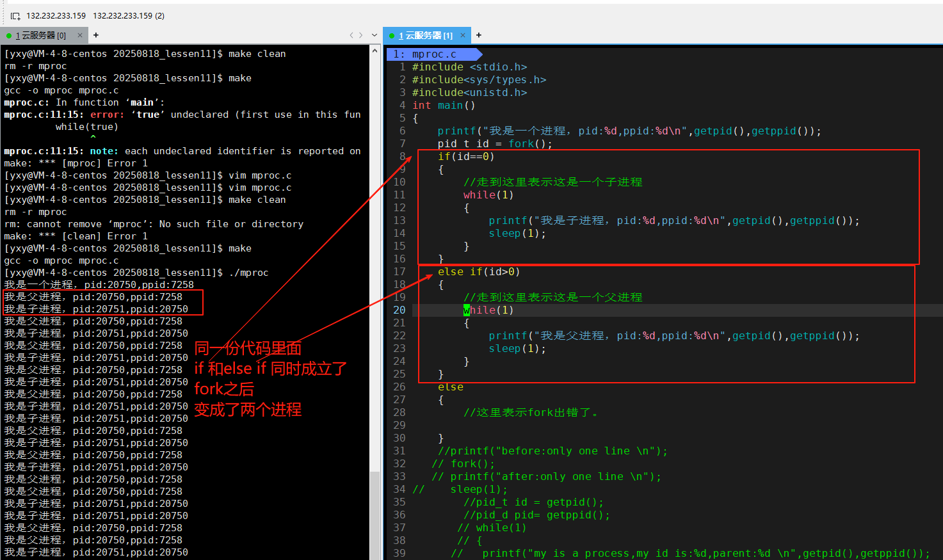943x560 pixels.
Task: Close the 云服务器 [1] tab
Action: [463, 35]
